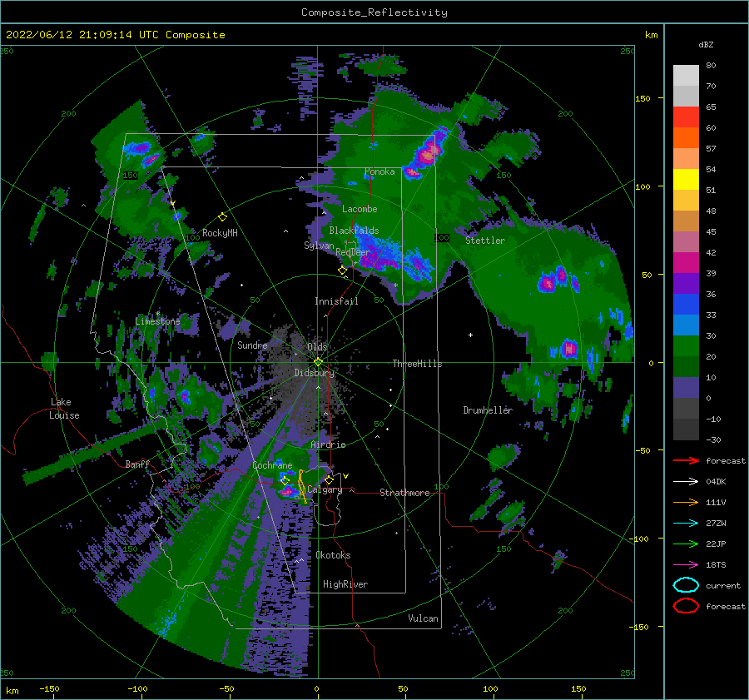The height and width of the screenshot is (700, 749).
Task: Click the Sundre label
Action: (252, 345)
